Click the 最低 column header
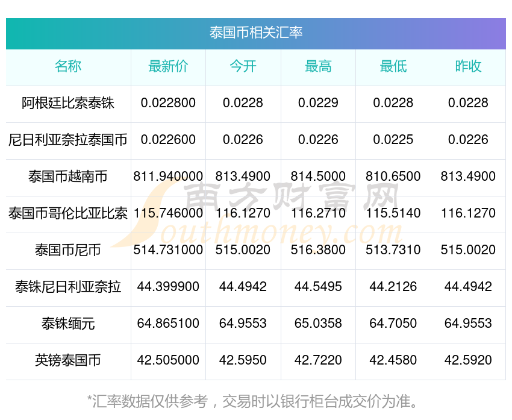Image resolution: width=512 pixels, height=420 pixels. click(393, 66)
